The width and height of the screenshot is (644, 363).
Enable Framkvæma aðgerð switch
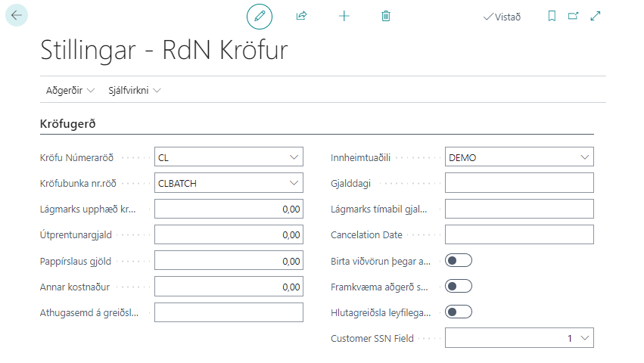pos(459,287)
